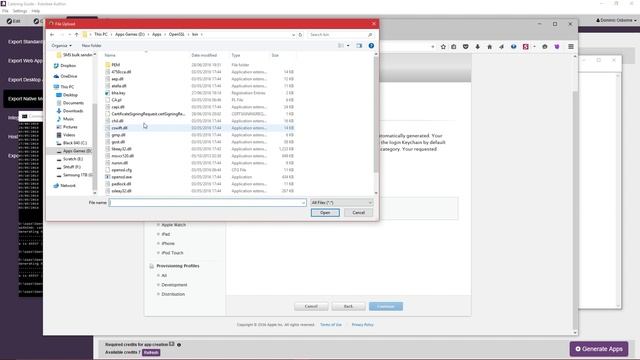Select the Distribution provisioning profile item
This screenshot has height=360, width=640.
173,294
